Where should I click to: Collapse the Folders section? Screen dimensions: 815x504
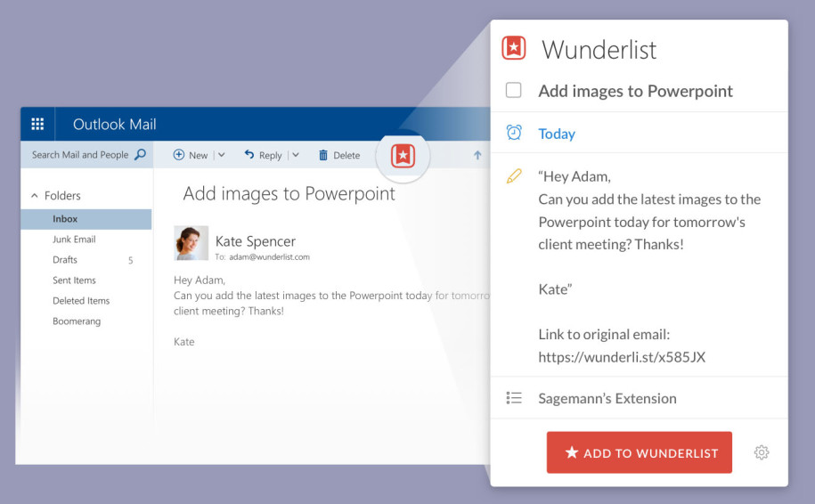pyautogui.click(x=35, y=196)
